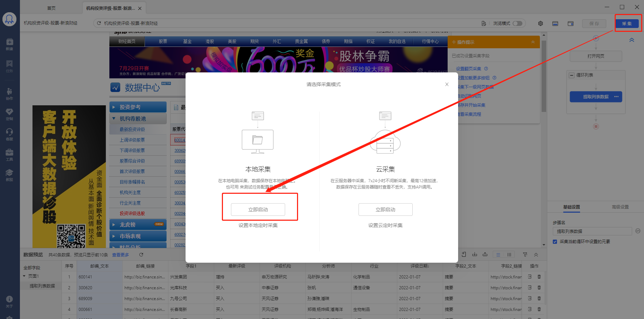Delete the row with 600141
The width and height of the screenshot is (644, 319).
(x=539, y=277)
